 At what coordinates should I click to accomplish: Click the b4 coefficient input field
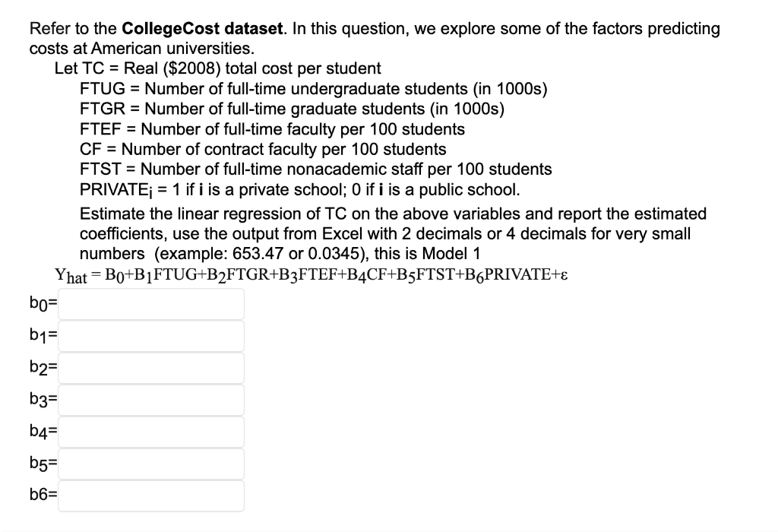point(150,431)
